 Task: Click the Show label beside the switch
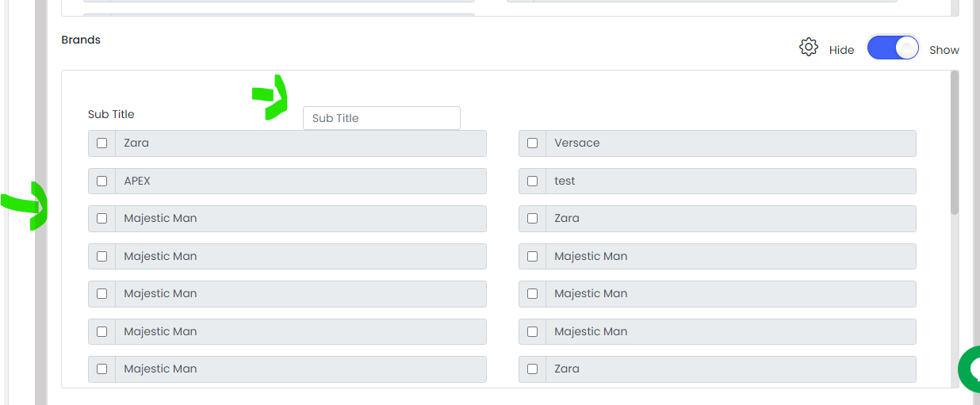pos(944,50)
